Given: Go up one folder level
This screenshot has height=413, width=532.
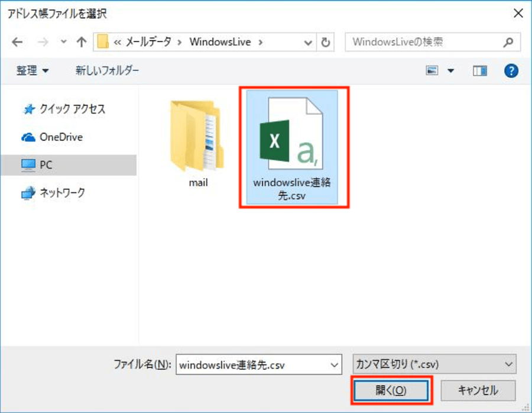Looking at the screenshot, I should (x=82, y=42).
